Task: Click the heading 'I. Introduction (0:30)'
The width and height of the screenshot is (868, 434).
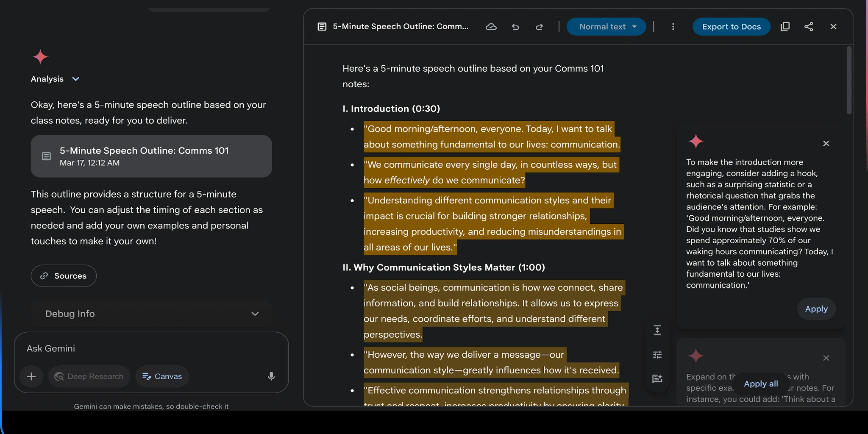Action: (x=391, y=108)
